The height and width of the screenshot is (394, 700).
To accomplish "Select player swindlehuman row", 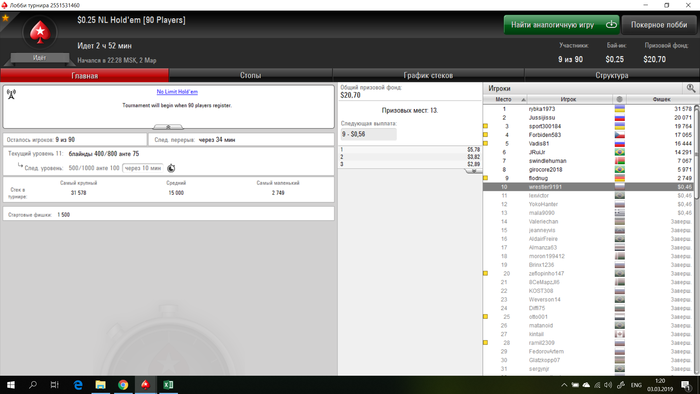I will [588, 161].
